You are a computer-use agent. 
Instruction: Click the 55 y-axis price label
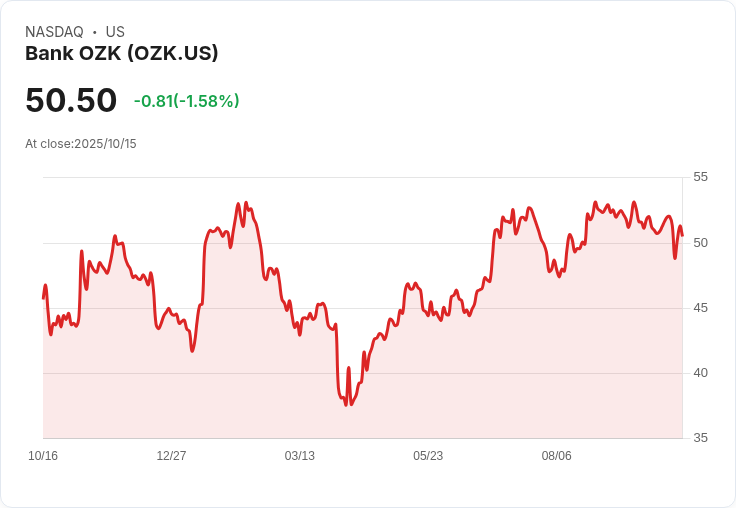tap(700, 177)
